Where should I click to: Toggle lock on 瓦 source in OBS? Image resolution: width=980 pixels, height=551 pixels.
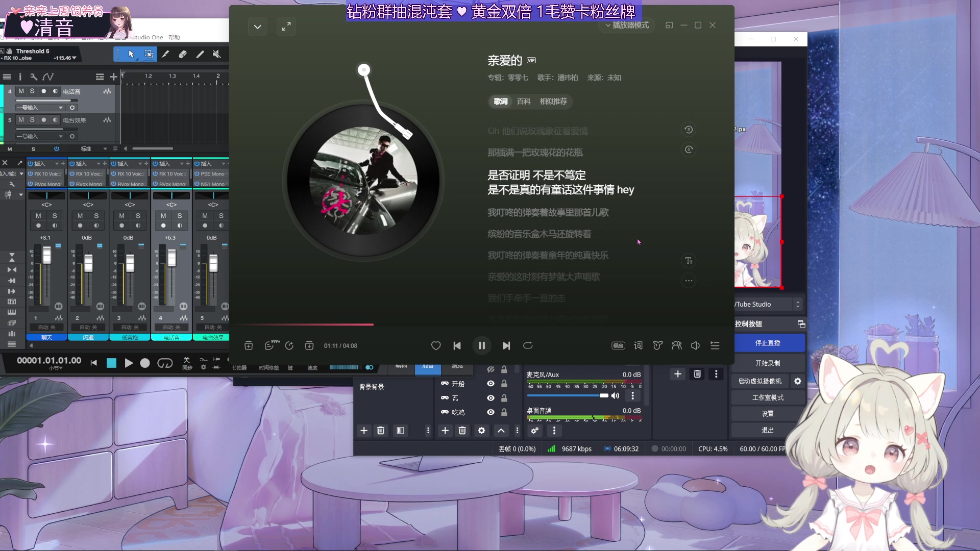(504, 398)
